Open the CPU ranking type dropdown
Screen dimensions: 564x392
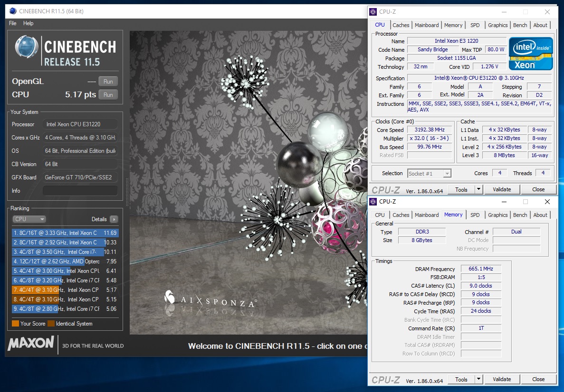pyautogui.click(x=29, y=219)
